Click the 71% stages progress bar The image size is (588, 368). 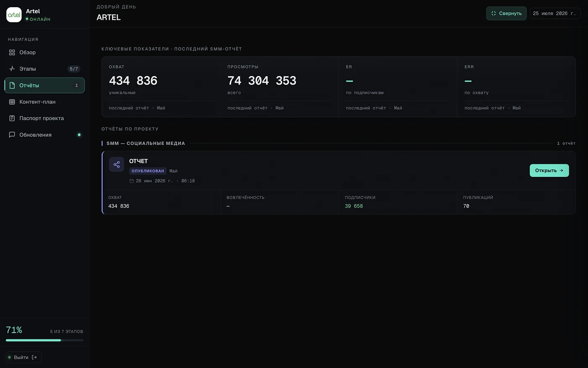(x=45, y=340)
